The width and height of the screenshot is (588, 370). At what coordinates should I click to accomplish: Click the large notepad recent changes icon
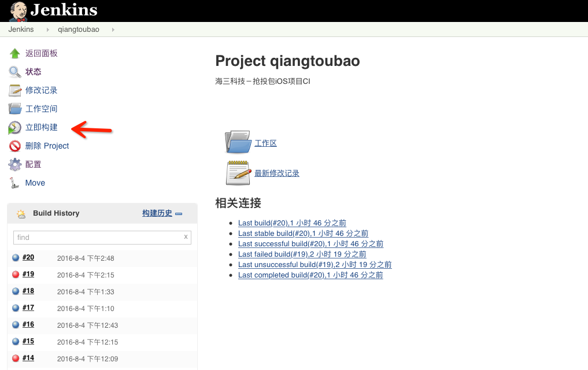(238, 173)
